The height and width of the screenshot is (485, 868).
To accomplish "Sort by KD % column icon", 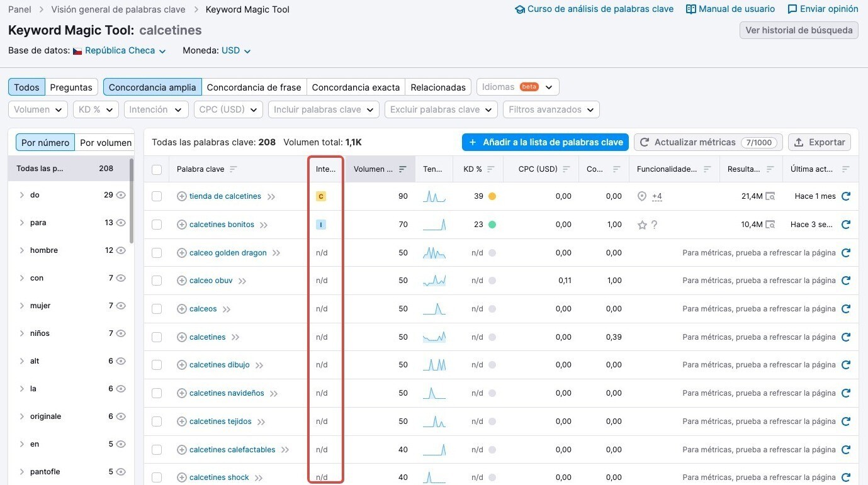I will coord(491,169).
